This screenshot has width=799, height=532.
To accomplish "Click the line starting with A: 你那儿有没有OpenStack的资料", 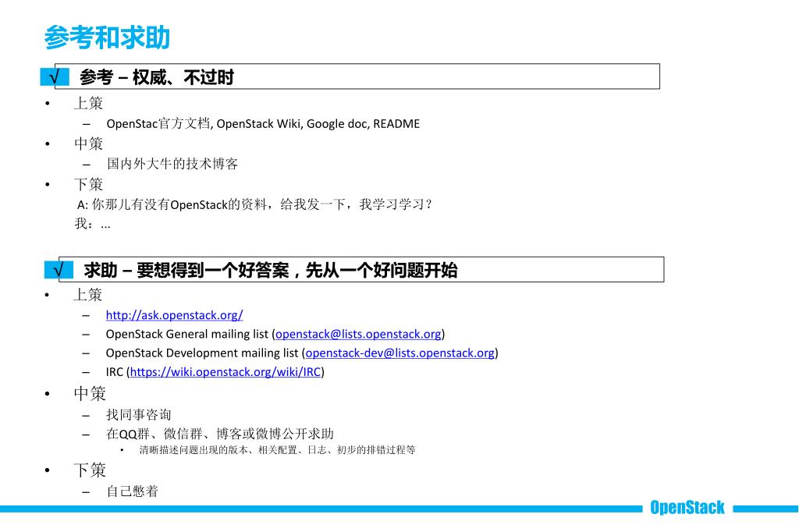I will pos(255,205).
